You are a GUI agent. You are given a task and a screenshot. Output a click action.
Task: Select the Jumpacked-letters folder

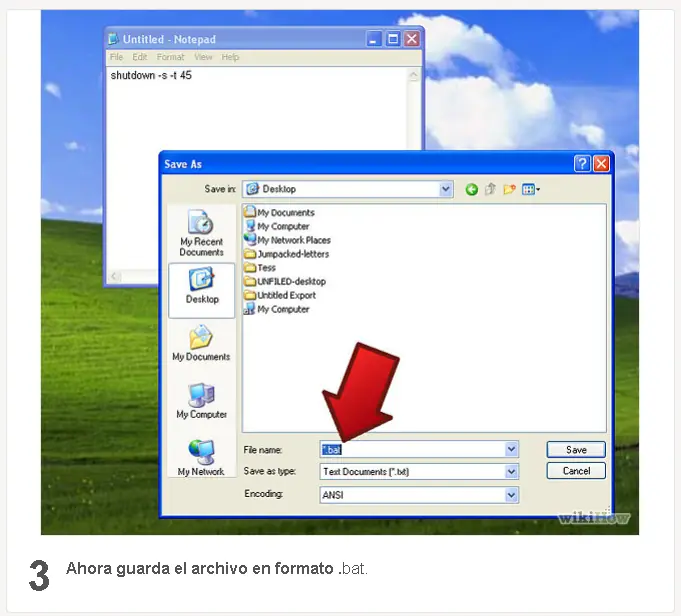(x=287, y=254)
